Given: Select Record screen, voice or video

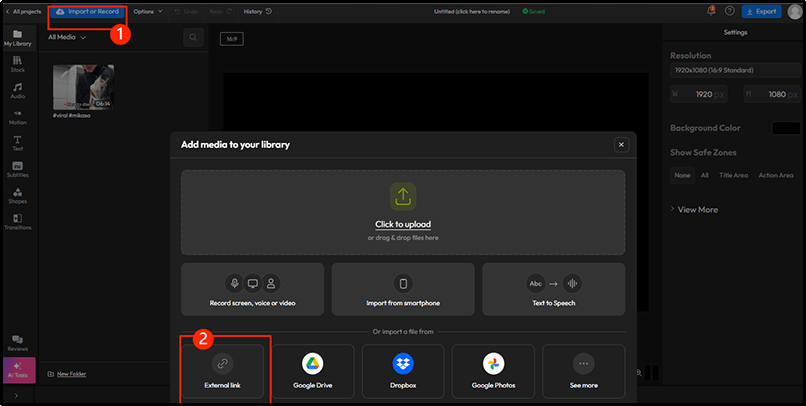Looking at the screenshot, I should (252, 289).
